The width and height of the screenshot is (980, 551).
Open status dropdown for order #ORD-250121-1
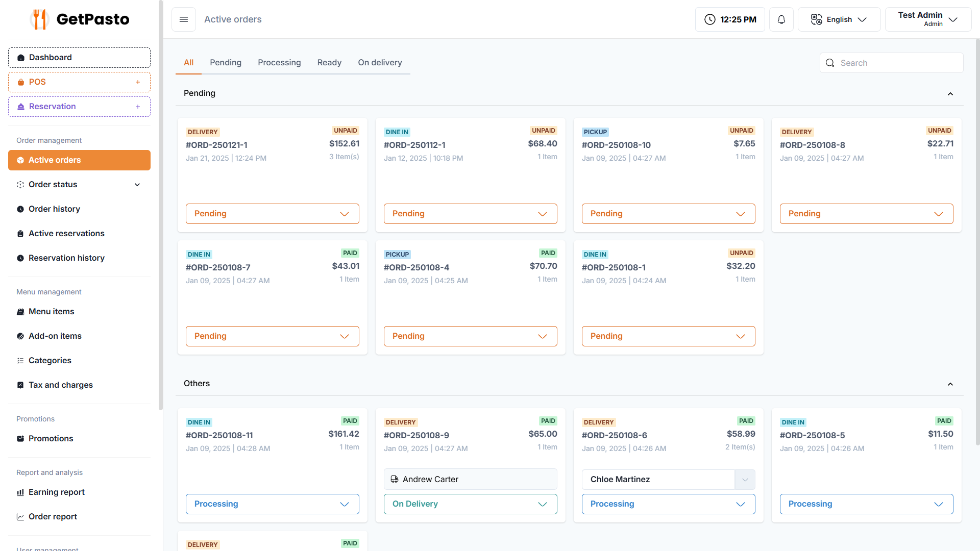[273, 214]
